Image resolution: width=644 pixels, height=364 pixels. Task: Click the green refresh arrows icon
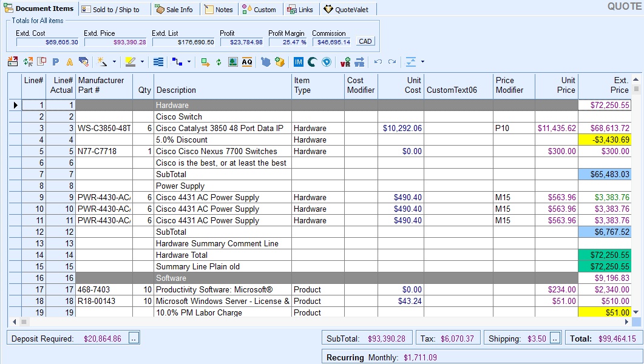pos(219,62)
